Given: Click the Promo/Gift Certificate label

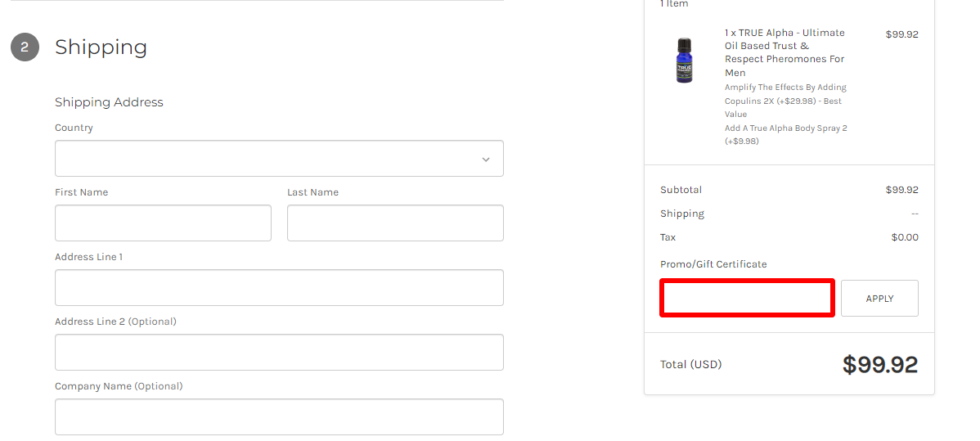Looking at the screenshot, I should [713, 264].
